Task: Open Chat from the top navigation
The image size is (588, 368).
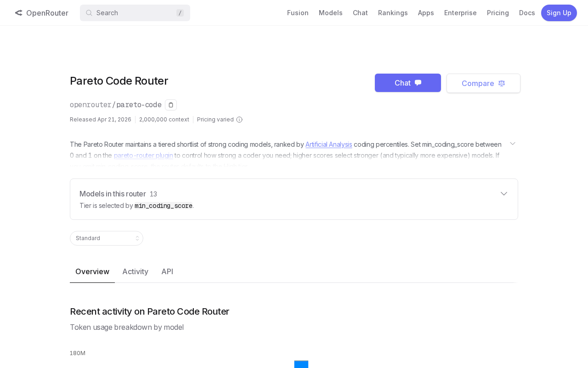Action: [360, 13]
